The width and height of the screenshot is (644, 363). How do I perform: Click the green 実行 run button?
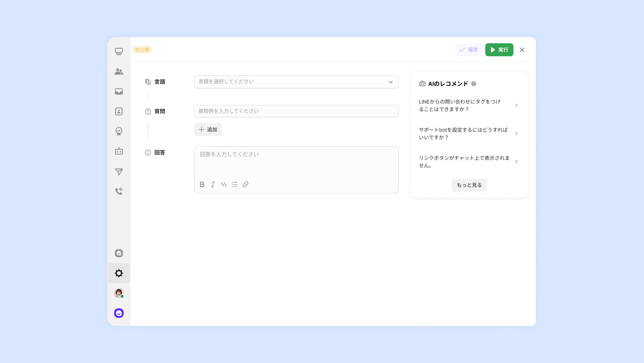pyautogui.click(x=499, y=50)
